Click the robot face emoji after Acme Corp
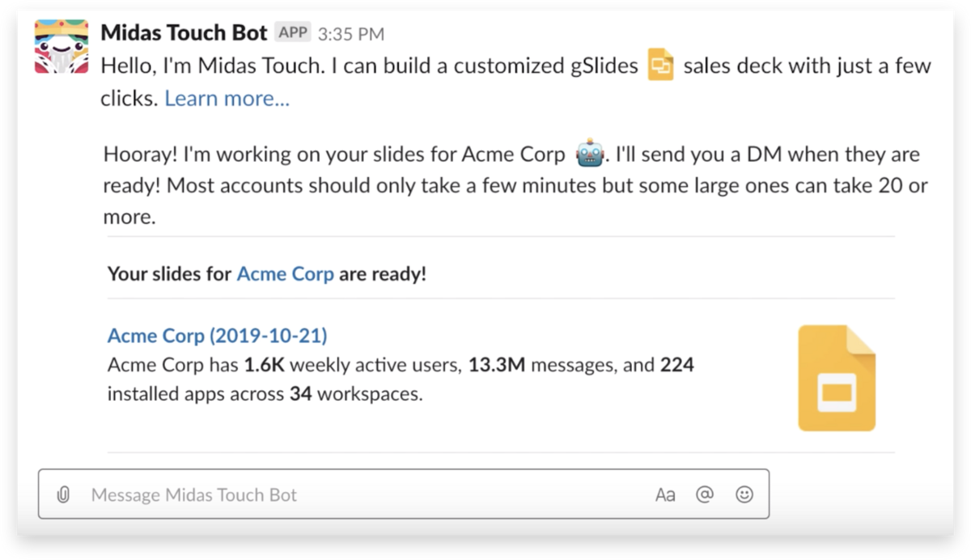Image resolution: width=971 pixels, height=560 pixels. 590,154
